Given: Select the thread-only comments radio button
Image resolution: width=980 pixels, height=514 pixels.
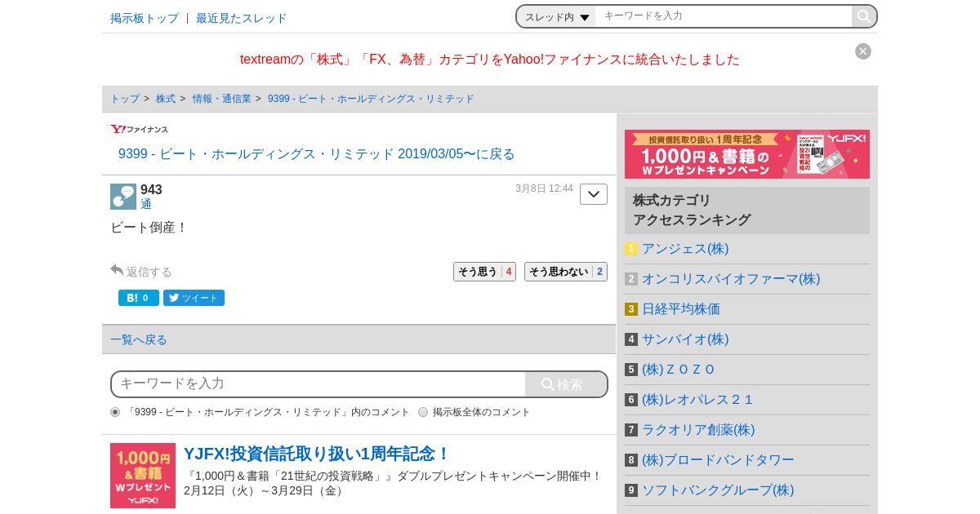Looking at the screenshot, I should (x=115, y=412).
